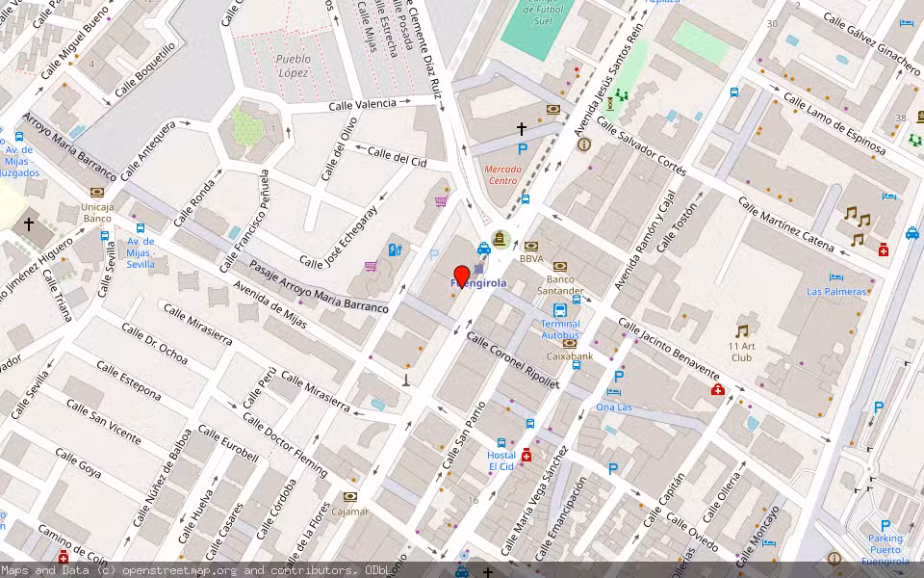
Task: Click the Calle Doctor Fleming street label
Action: tap(285, 445)
